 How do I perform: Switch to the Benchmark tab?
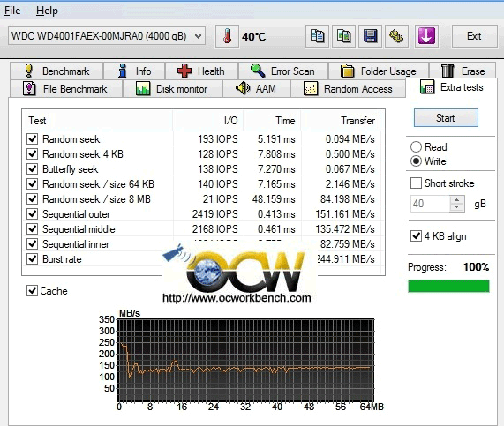[56, 71]
